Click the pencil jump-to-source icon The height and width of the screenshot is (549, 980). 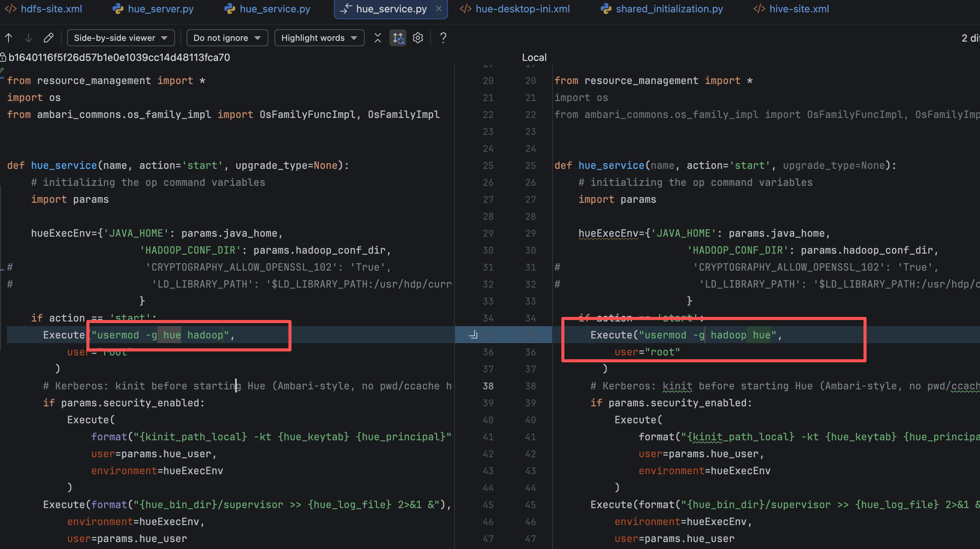tap(49, 38)
